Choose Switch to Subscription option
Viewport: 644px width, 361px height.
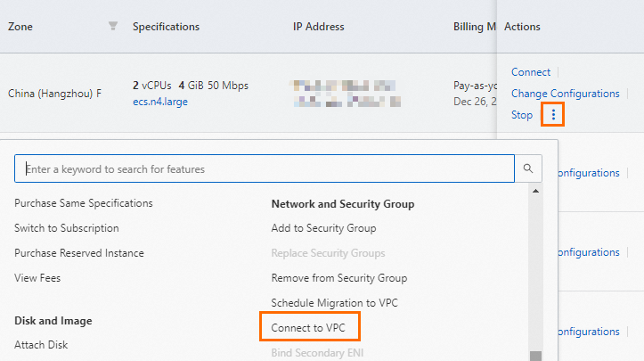coord(67,228)
